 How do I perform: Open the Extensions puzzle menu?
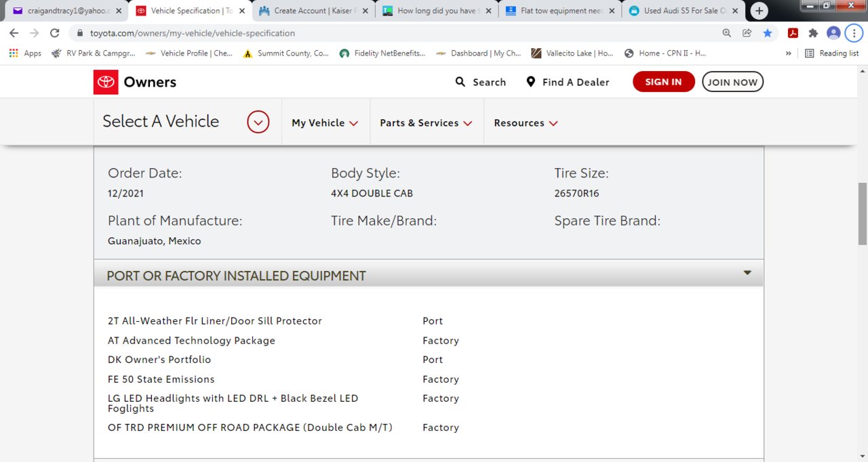pyautogui.click(x=813, y=33)
